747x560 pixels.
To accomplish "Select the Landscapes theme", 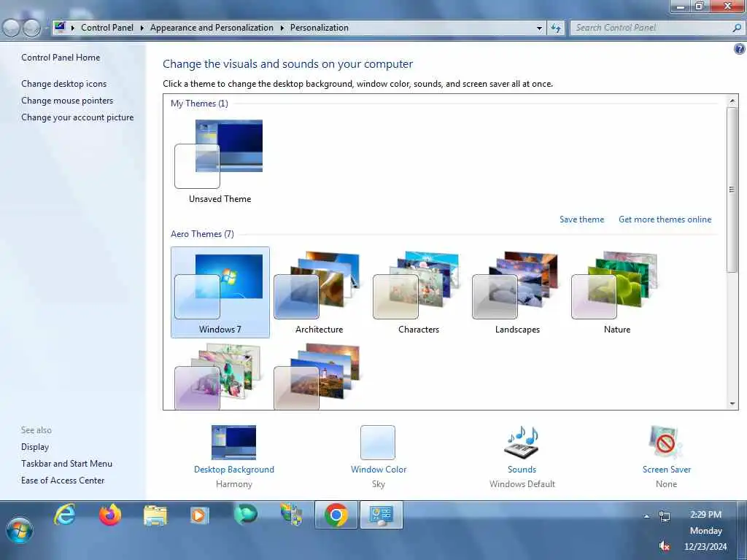I will tap(517, 292).
